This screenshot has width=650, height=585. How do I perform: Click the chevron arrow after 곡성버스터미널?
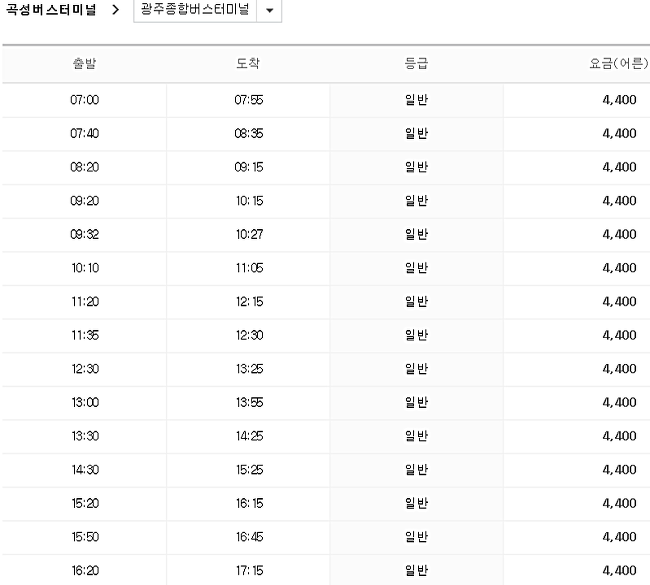pos(116,10)
